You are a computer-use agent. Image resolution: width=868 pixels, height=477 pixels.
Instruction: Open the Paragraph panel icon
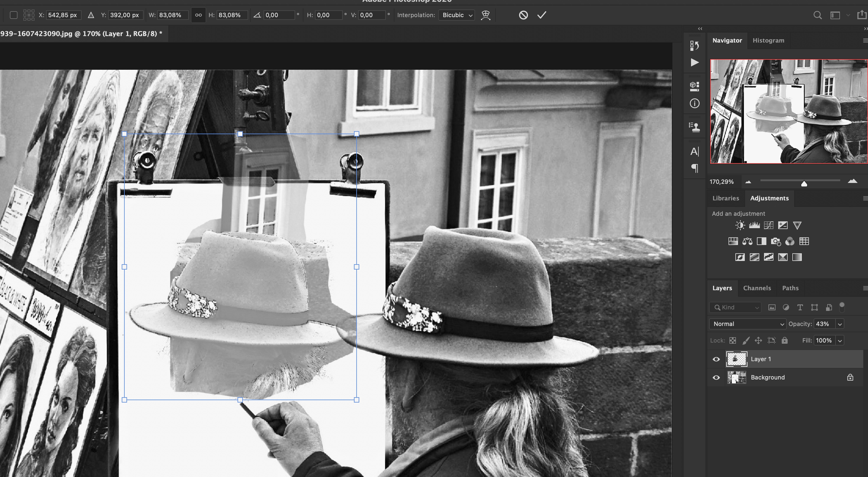(x=695, y=168)
